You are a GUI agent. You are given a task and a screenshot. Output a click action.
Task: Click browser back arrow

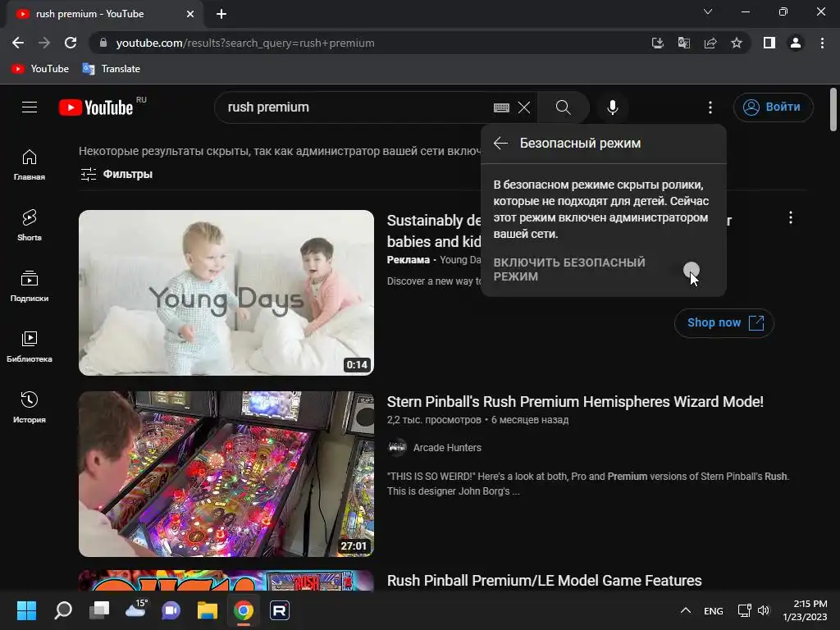point(18,43)
